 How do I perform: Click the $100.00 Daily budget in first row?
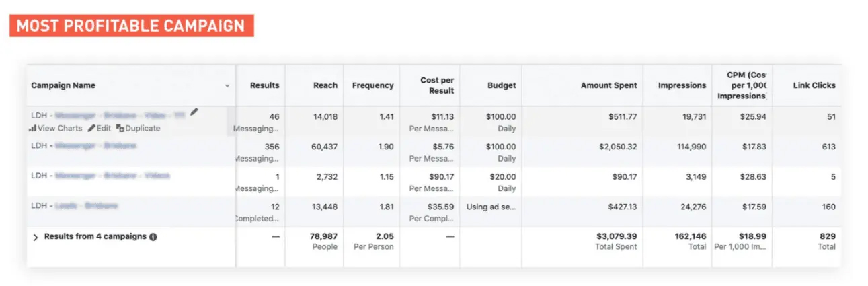pyautogui.click(x=500, y=122)
